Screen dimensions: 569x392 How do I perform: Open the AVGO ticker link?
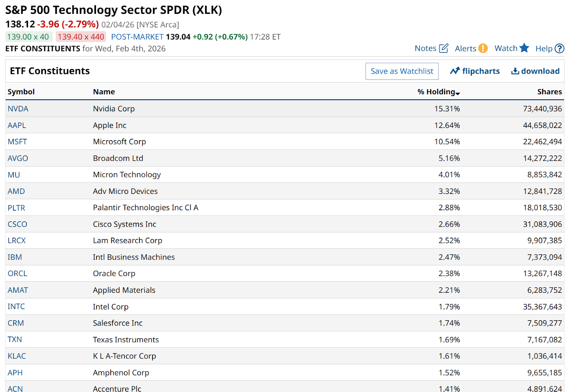[x=18, y=158]
